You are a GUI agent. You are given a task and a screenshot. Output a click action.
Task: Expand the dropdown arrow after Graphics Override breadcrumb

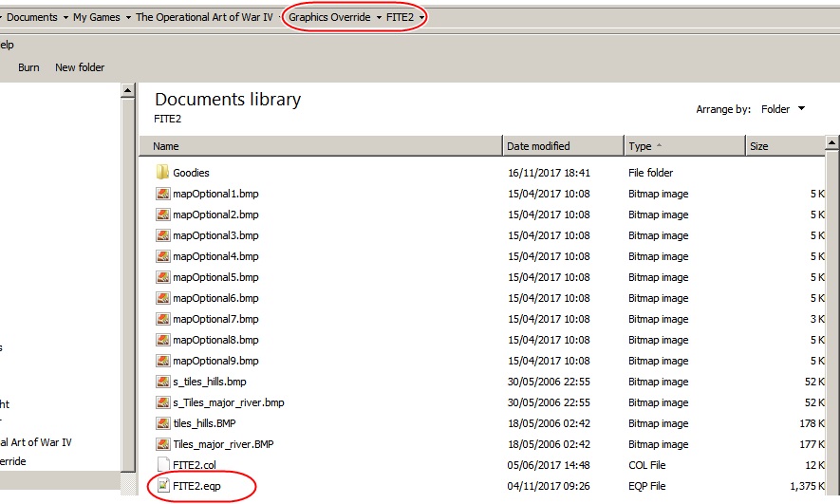tap(379, 18)
